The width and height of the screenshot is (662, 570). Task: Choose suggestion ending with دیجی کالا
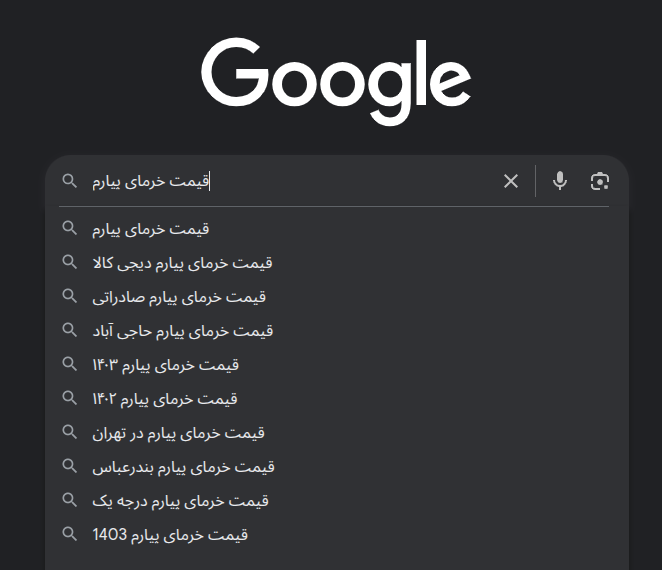pos(334,263)
